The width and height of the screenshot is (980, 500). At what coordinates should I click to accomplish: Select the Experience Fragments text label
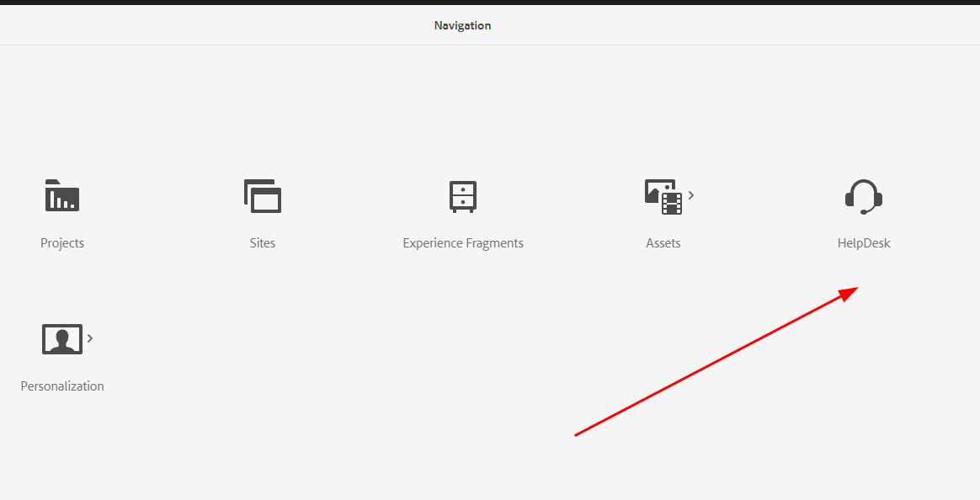(463, 243)
